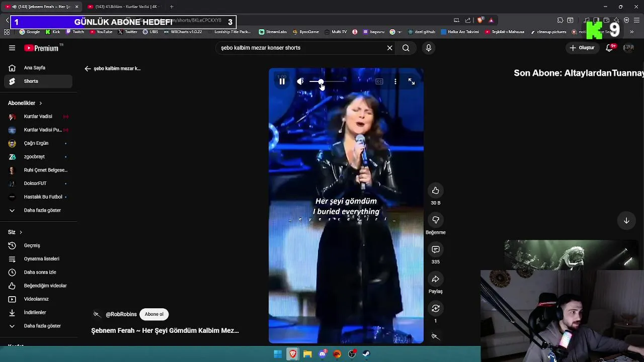
Task: Open Ana Sayfa in the sidebar
Action: point(38,68)
